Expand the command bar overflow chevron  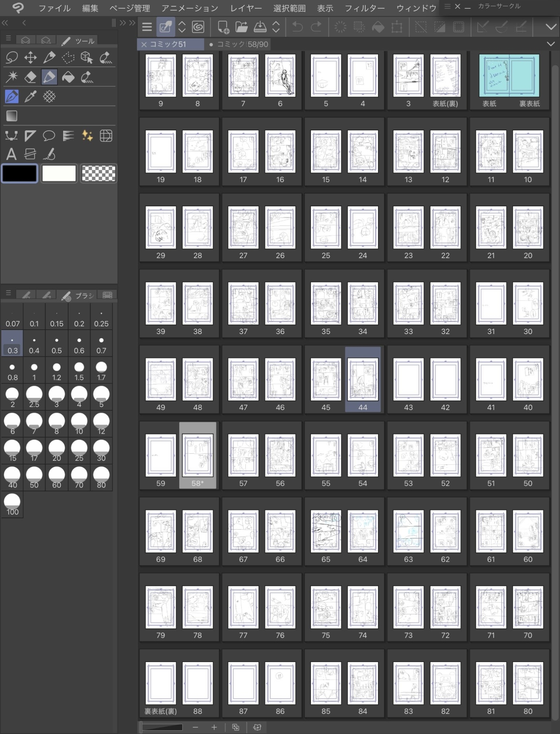click(x=550, y=27)
